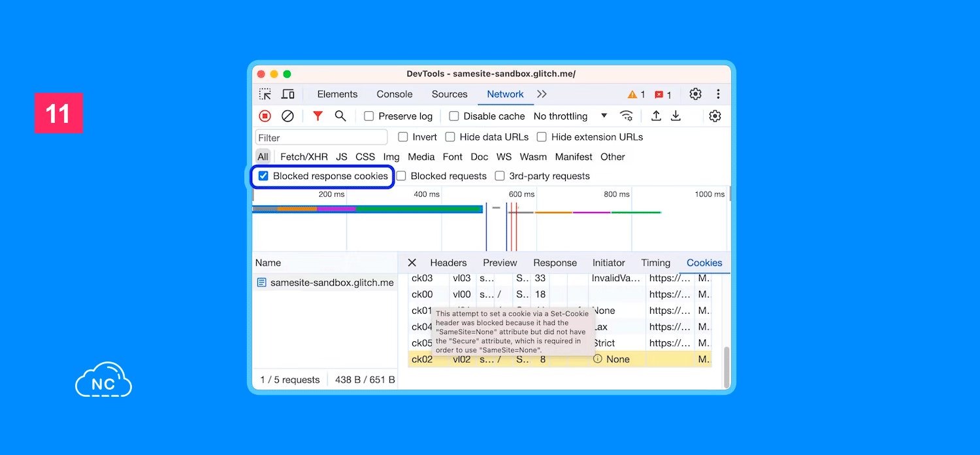Filter requests by Other
This screenshot has height=455, width=980.
[613, 157]
